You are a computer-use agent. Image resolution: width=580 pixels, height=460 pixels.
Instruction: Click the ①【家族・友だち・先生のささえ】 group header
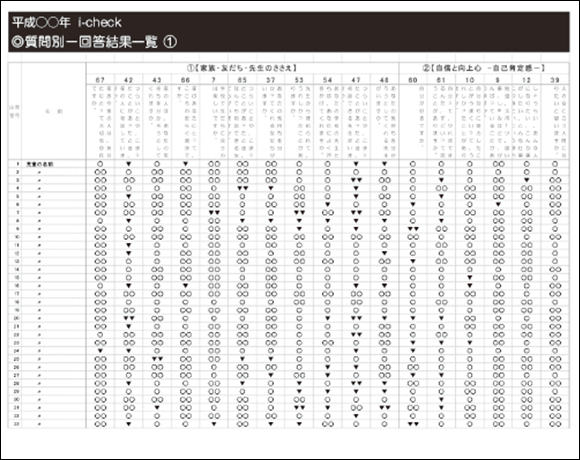(242, 68)
